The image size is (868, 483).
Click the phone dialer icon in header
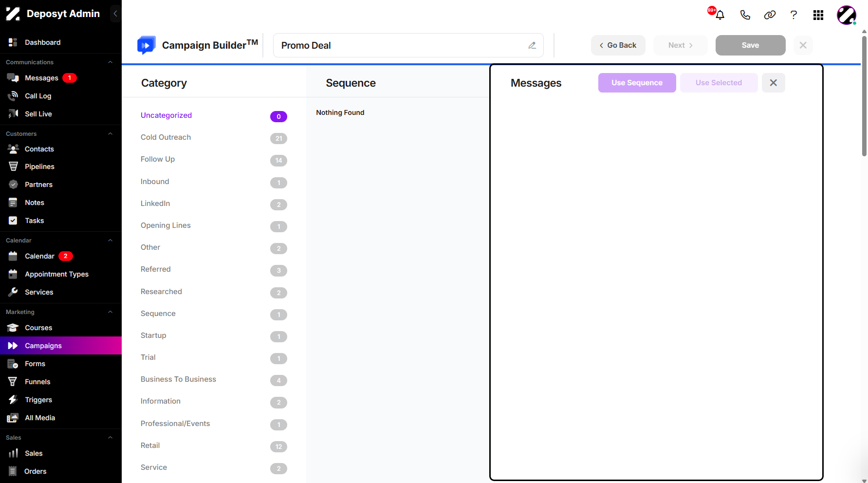click(745, 15)
